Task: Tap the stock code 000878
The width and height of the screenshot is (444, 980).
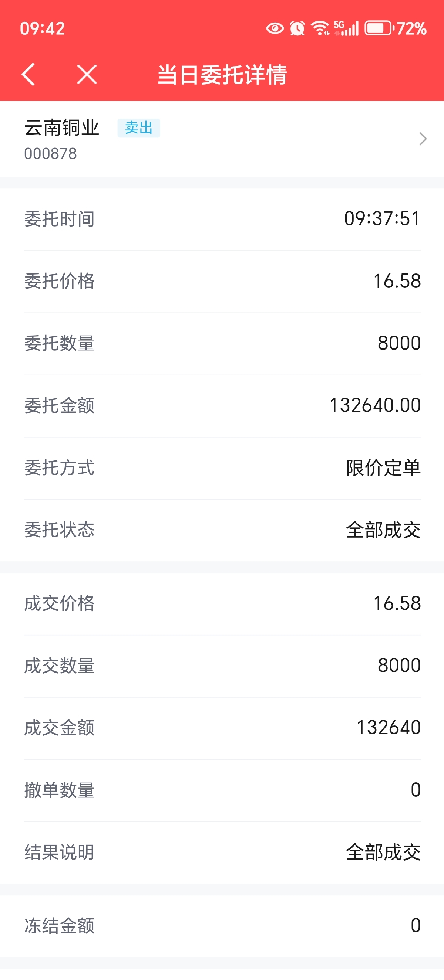Action: pos(50,154)
